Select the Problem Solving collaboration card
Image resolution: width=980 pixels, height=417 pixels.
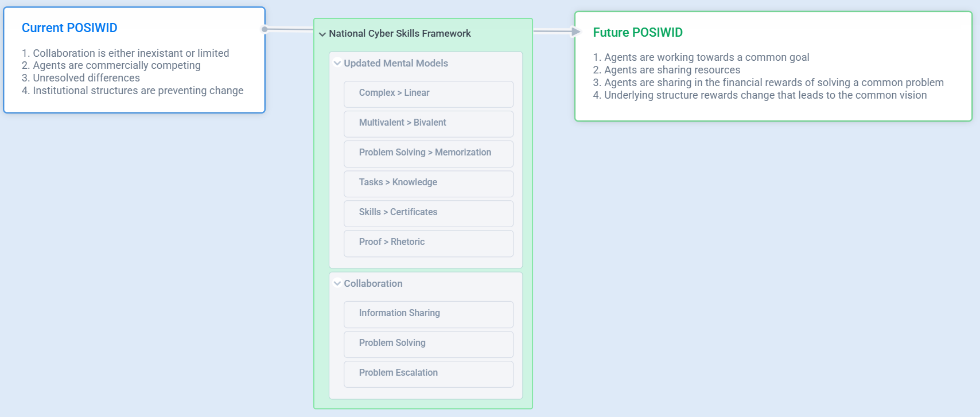(x=428, y=344)
